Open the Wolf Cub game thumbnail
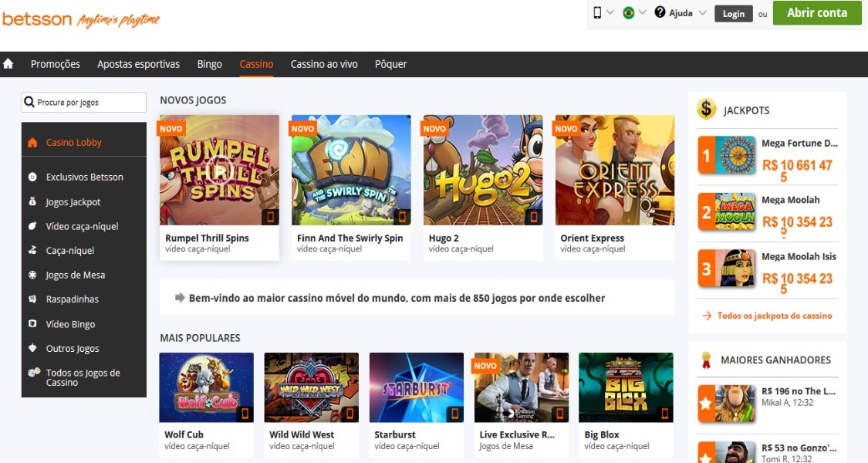 (x=207, y=387)
